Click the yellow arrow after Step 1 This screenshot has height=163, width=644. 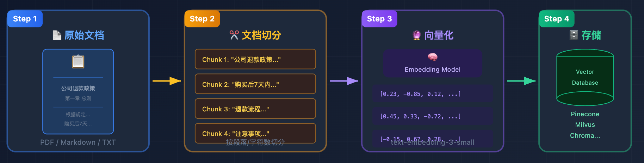[x=167, y=81]
